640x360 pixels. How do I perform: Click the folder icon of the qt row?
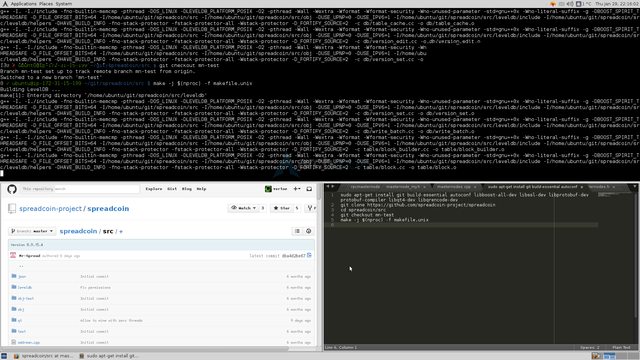14,320
